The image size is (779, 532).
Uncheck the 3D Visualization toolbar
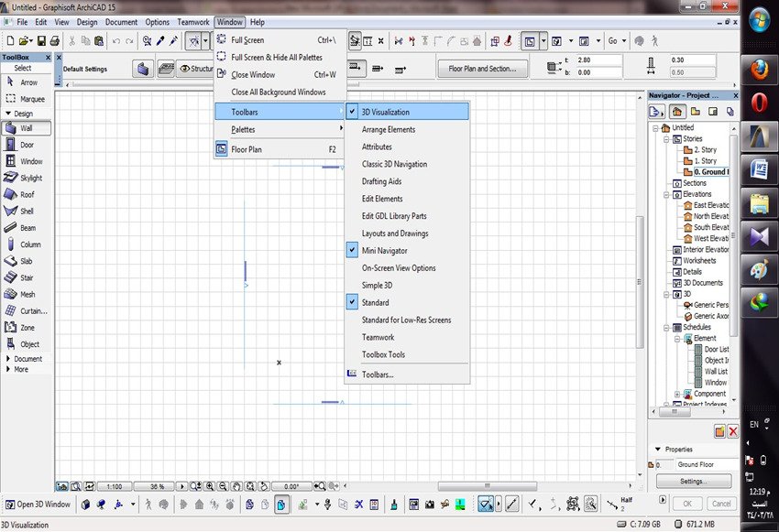coord(385,112)
